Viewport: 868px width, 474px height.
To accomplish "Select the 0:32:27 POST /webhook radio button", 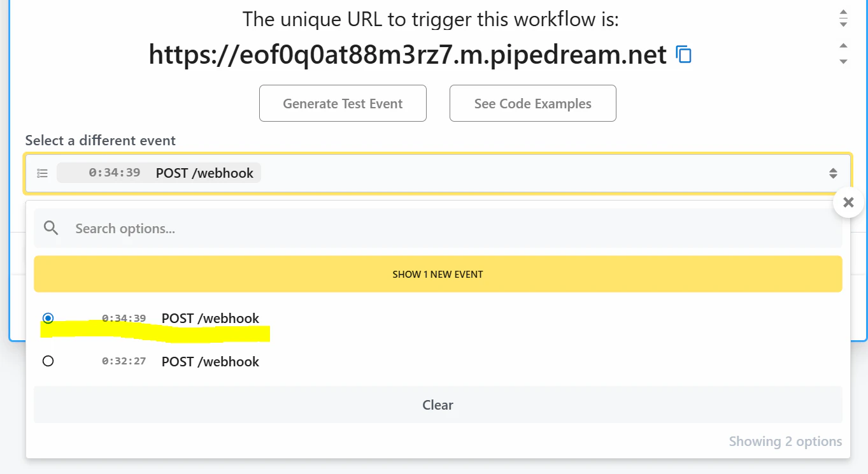I will pyautogui.click(x=48, y=361).
